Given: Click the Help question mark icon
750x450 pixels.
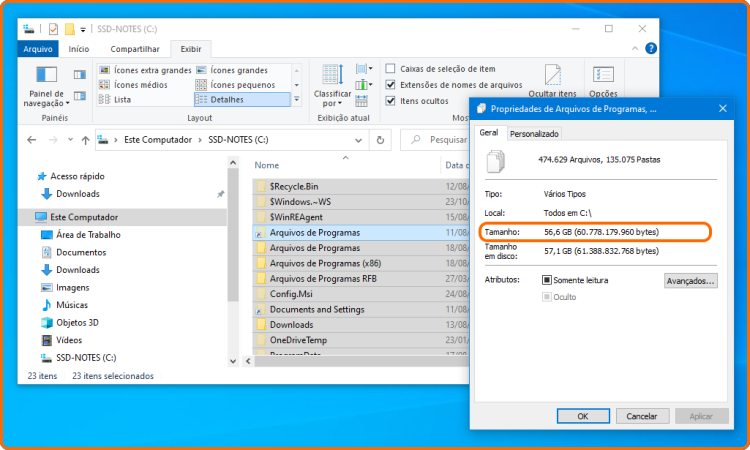Looking at the screenshot, I should coord(651,48).
